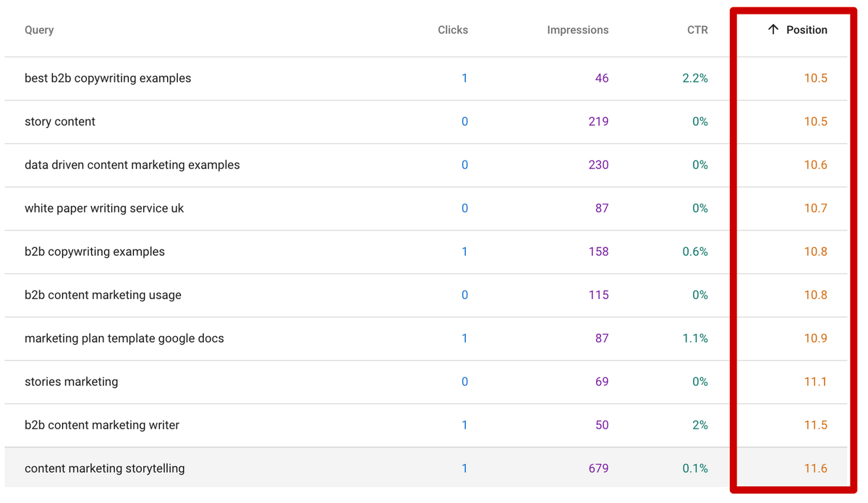Open the 'white paper writing service uk' query
Image resolution: width=868 pixels, height=503 pixels.
tap(104, 208)
